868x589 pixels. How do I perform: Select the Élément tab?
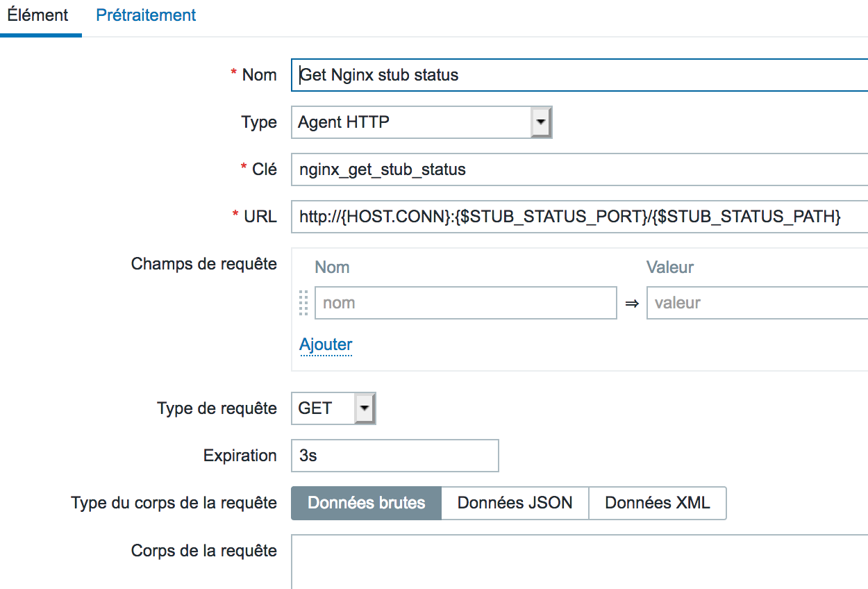click(x=37, y=15)
